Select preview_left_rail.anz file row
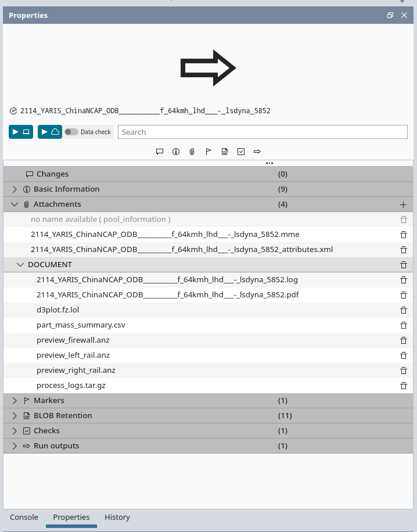Screen dimensions: 417x532 (208, 355)
